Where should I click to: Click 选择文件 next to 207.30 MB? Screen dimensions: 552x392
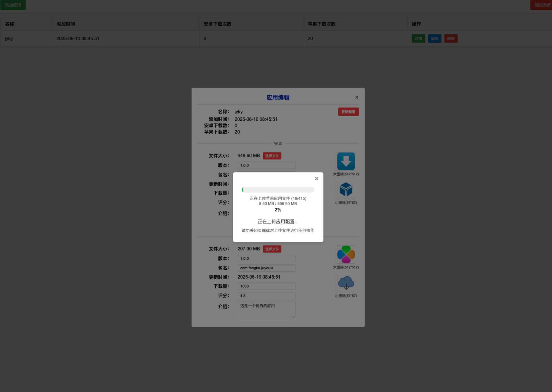[x=272, y=249]
